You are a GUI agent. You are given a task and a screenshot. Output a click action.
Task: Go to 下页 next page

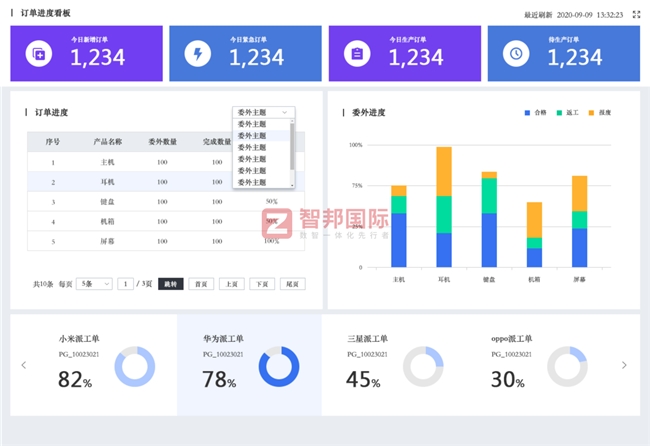[262, 284]
